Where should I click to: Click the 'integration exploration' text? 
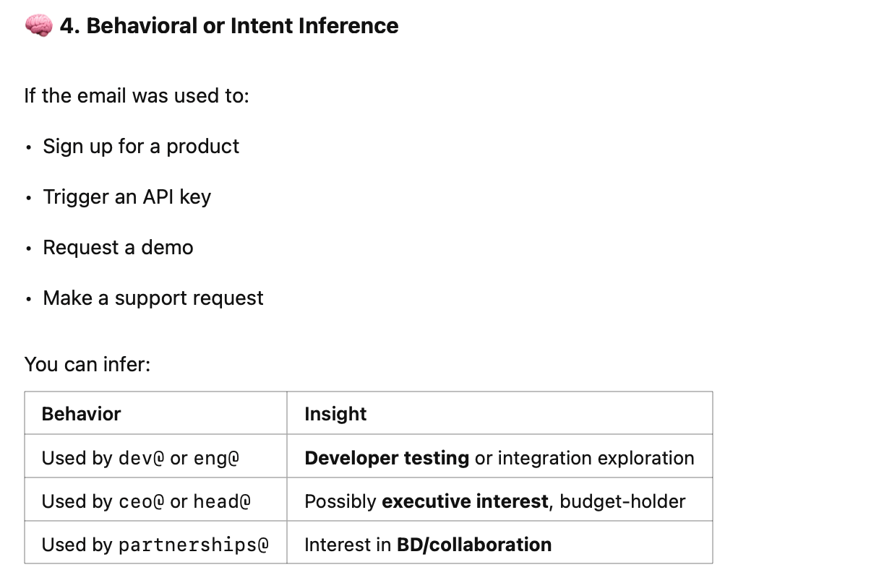pyautogui.click(x=596, y=458)
